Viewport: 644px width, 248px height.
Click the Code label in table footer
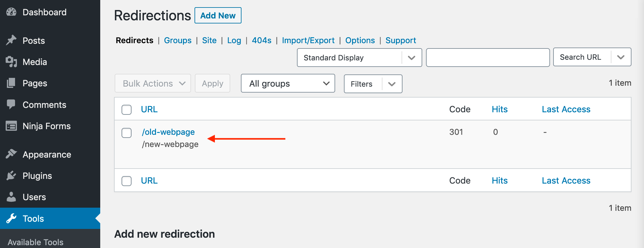coord(460,180)
